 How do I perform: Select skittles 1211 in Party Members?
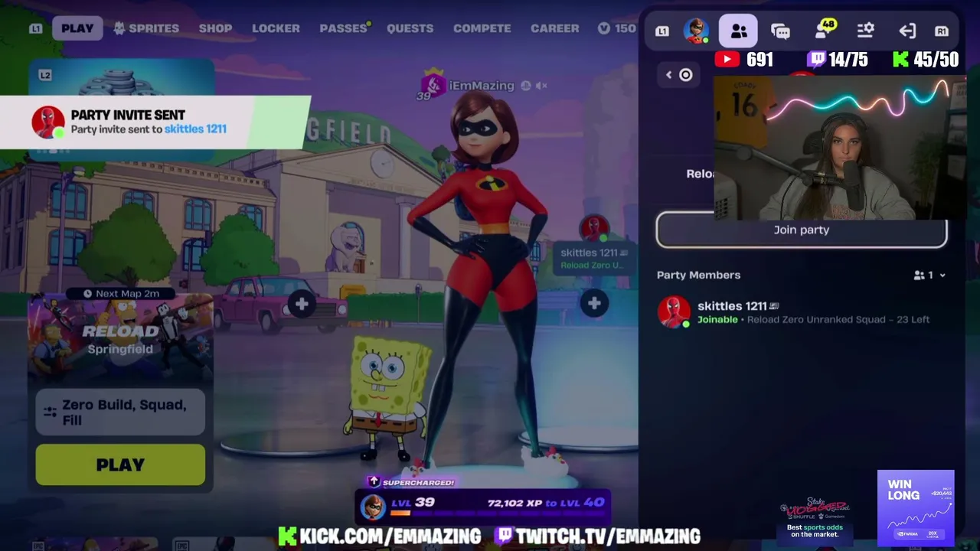coord(802,312)
